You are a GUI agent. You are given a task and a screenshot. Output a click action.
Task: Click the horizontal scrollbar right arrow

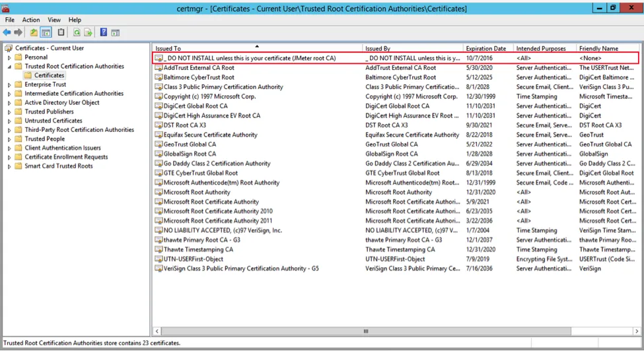(637, 331)
